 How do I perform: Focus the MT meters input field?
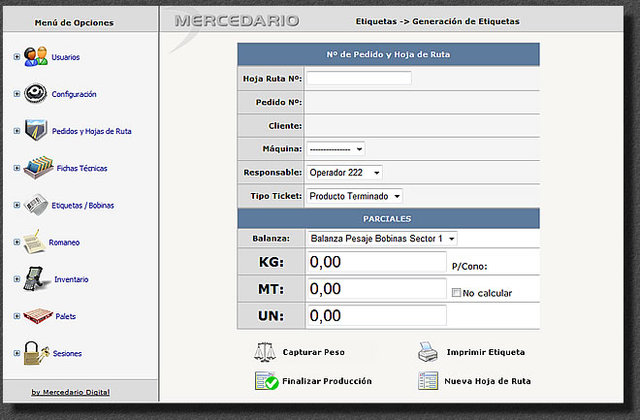pos(376,289)
